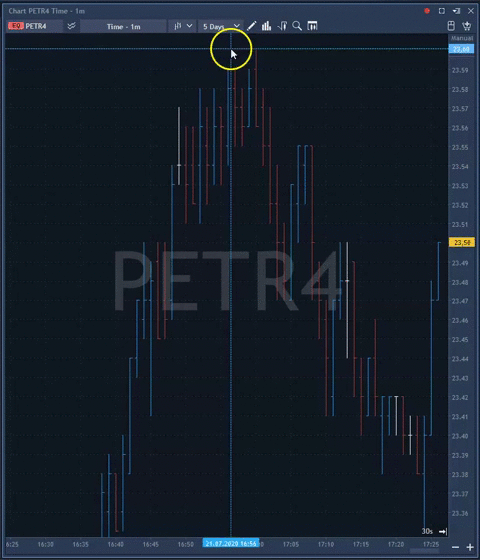Click the 17:05 time axis label
Image resolution: width=480 pixels, height=560 pixels.
(x=291, y=544)
